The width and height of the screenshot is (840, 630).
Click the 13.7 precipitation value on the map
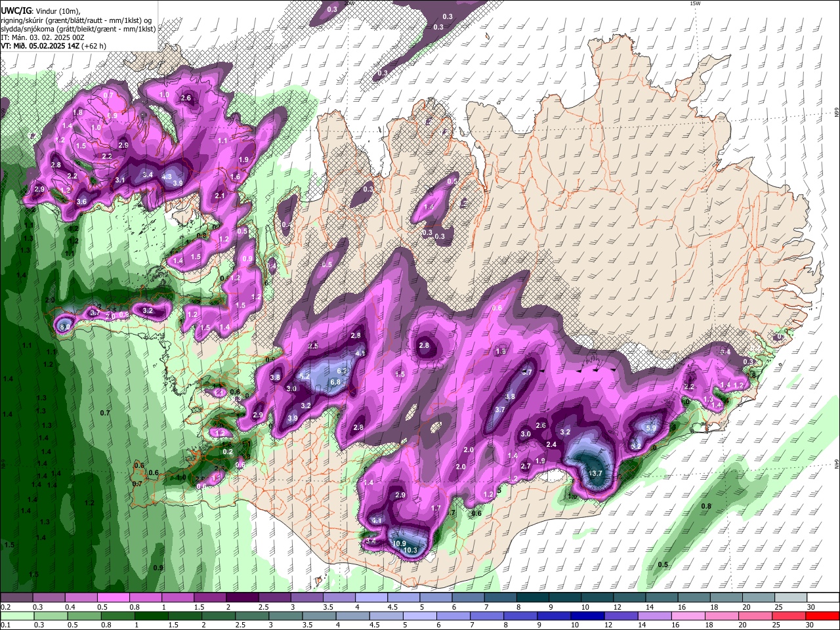[596, 473]
